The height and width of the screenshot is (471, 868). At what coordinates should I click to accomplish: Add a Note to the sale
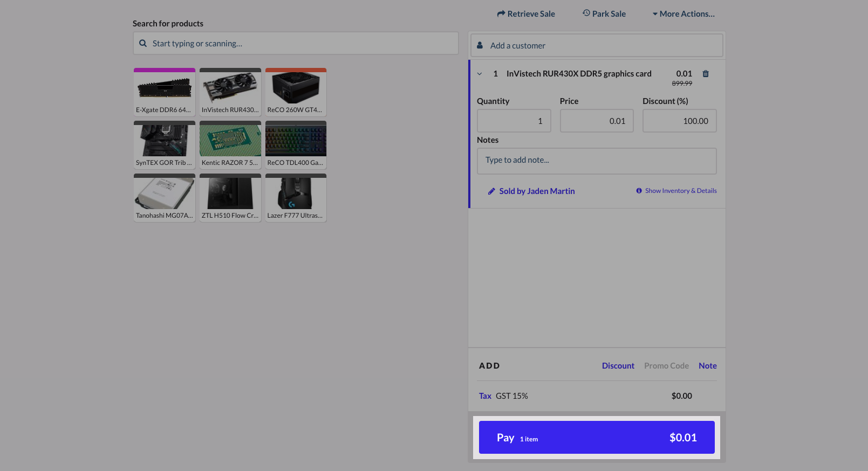coord(708,366)
